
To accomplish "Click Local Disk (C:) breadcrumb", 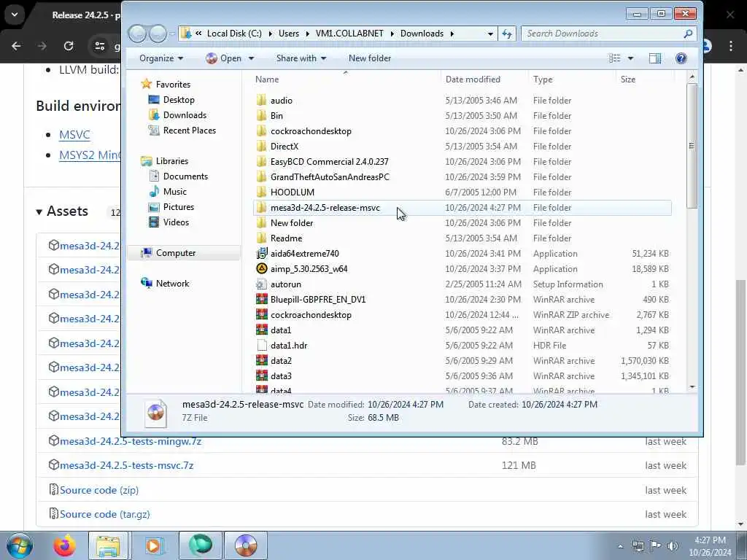I will point(234,34).
